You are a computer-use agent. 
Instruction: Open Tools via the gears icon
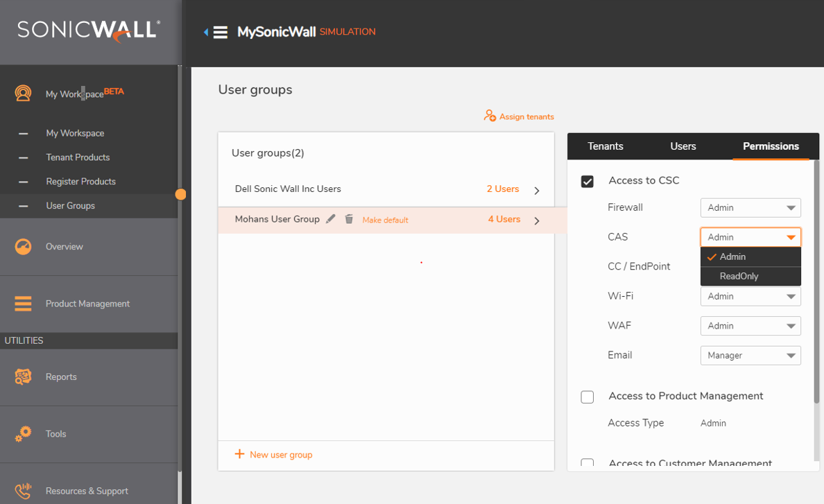23,434
